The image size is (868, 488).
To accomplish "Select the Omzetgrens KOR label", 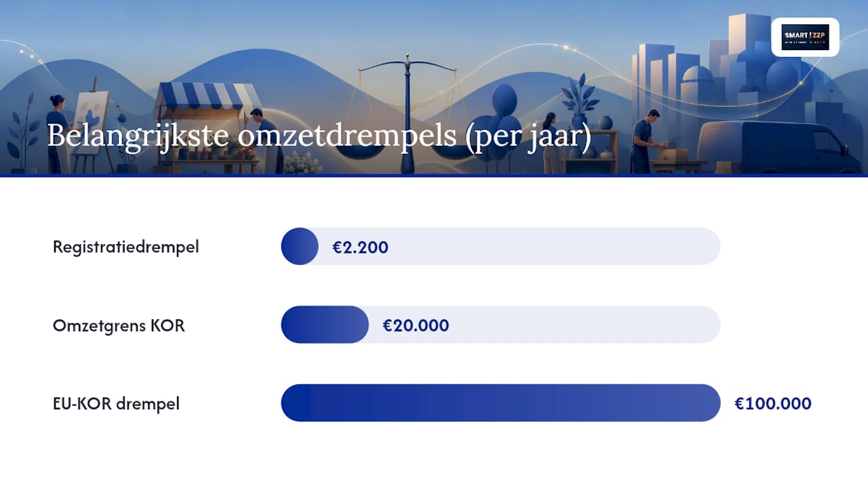I will 119,325.
